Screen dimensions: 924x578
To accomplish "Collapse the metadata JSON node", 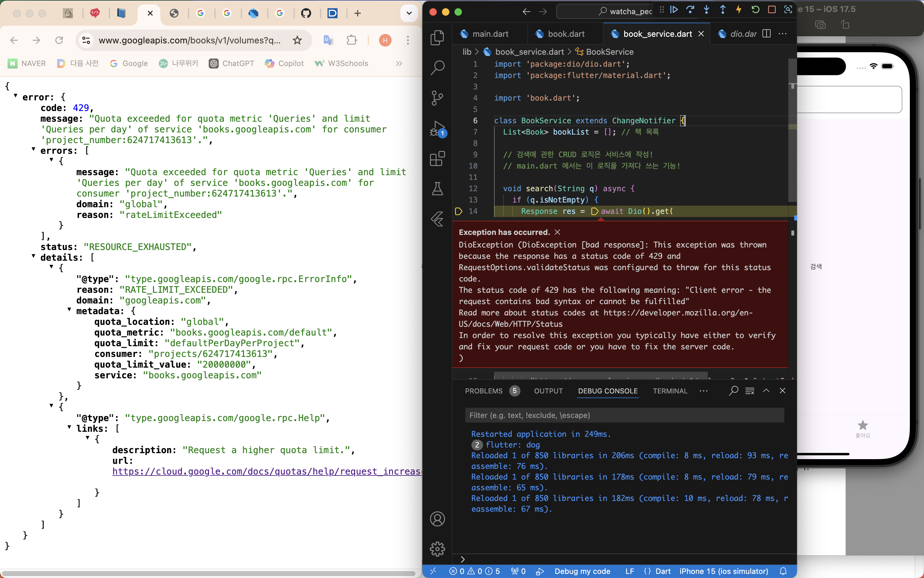I will [x=69, y=309].
